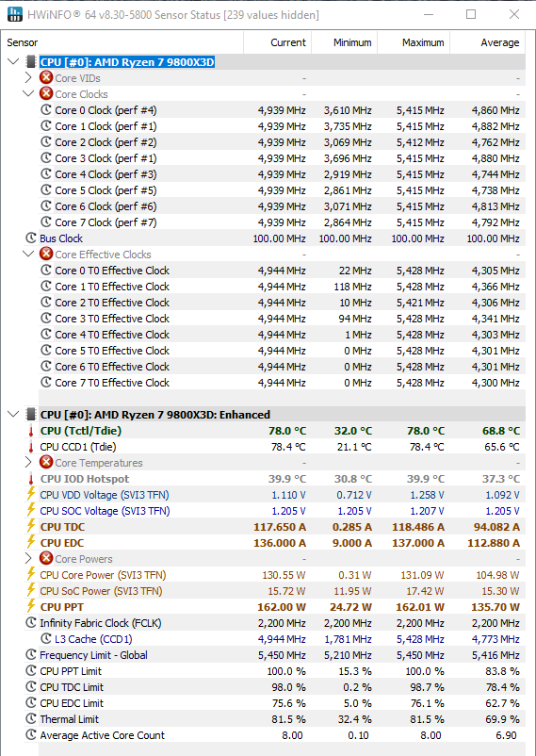
Task: Click the clock icon of Core 4 Clock
Action: [46, 173]
